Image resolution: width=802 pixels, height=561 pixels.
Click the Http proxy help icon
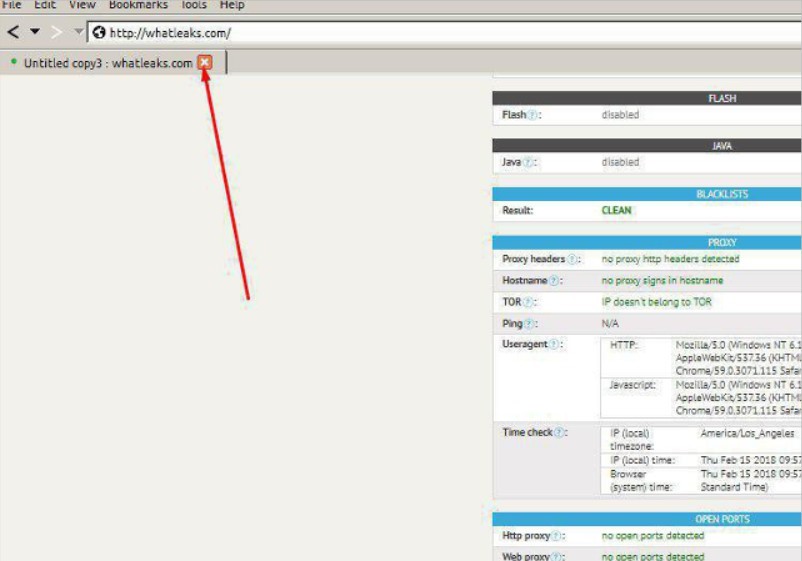[557, 536]
